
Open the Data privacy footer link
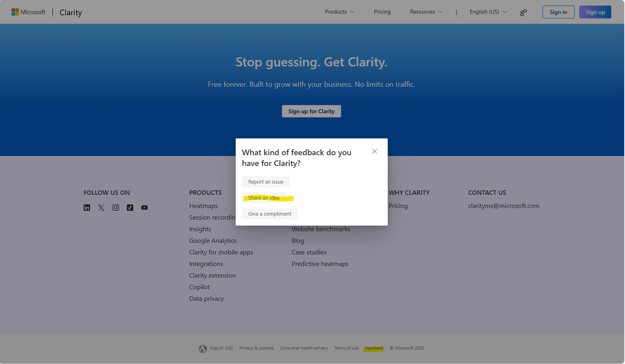pyautogui.click(x=206, y=299)
